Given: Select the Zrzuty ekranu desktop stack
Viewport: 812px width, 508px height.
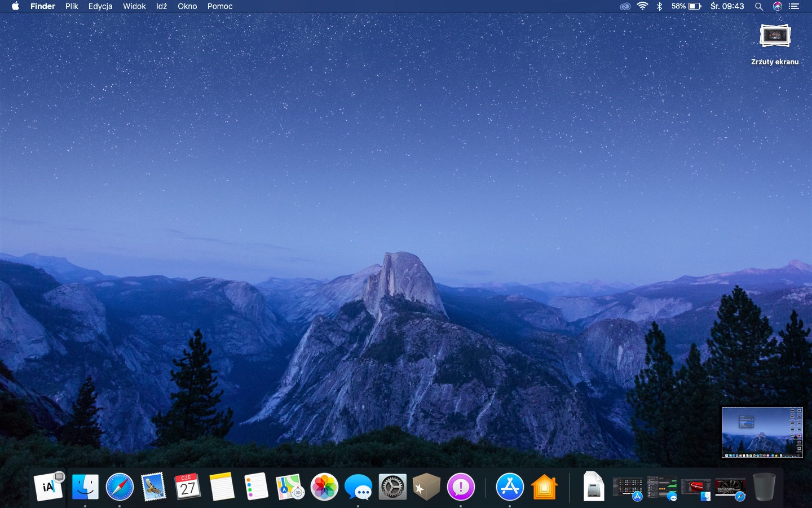Looking at the screenshot, I should click(775, 45).
